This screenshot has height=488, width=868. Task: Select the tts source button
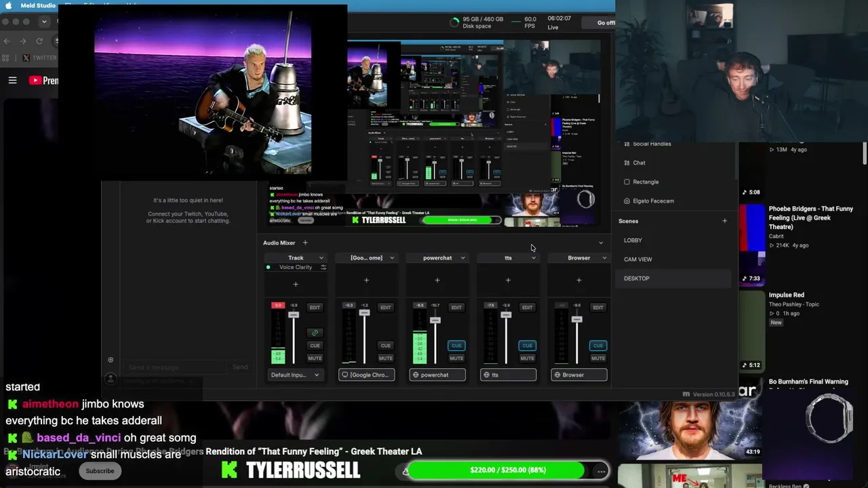pyautogui.click(x=508, y=375)
